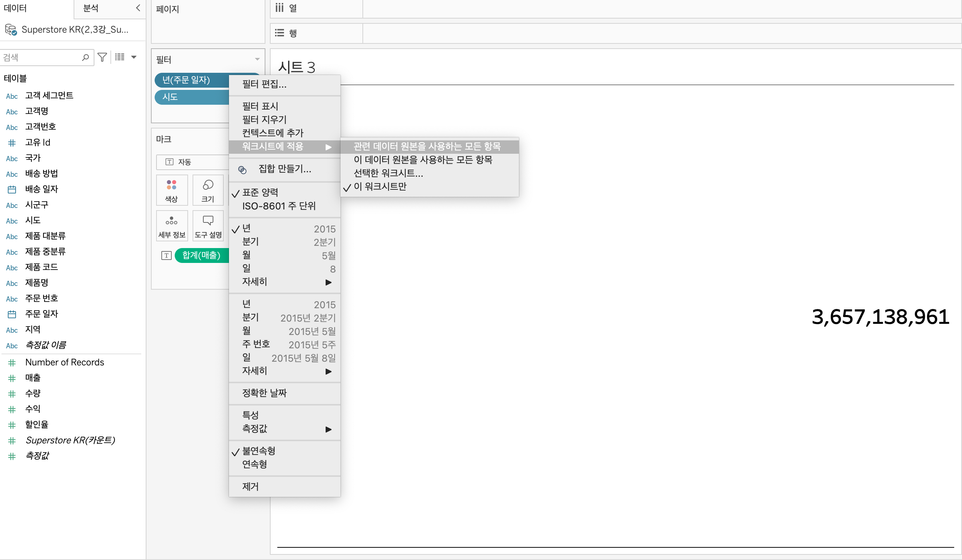
Task: Click the list view icon in data pane
Action: coord(119,57)
